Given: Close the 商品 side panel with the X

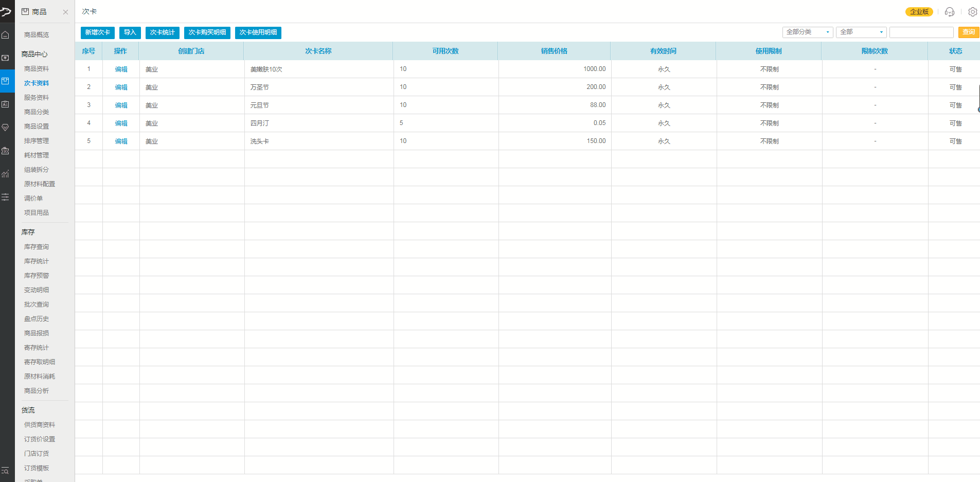Looking at the screenshot, I should click(x=65, y=12).
